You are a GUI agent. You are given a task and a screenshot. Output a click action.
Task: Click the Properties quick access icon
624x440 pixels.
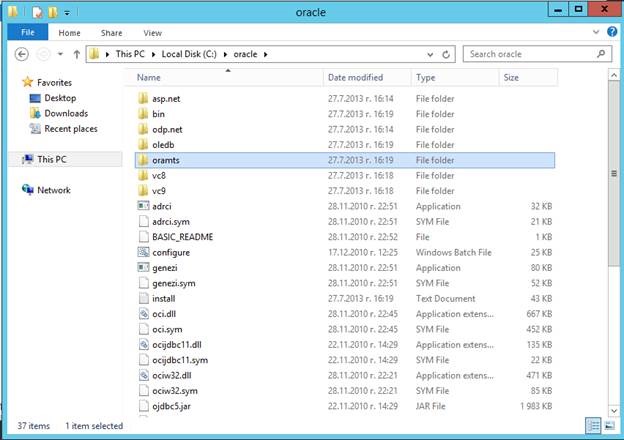(38, 12)
